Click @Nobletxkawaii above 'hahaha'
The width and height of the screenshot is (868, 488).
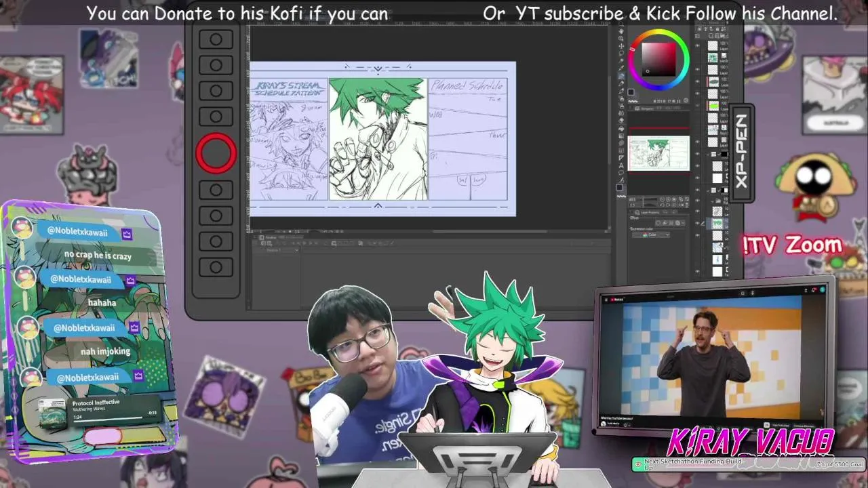tap(81, 279)
